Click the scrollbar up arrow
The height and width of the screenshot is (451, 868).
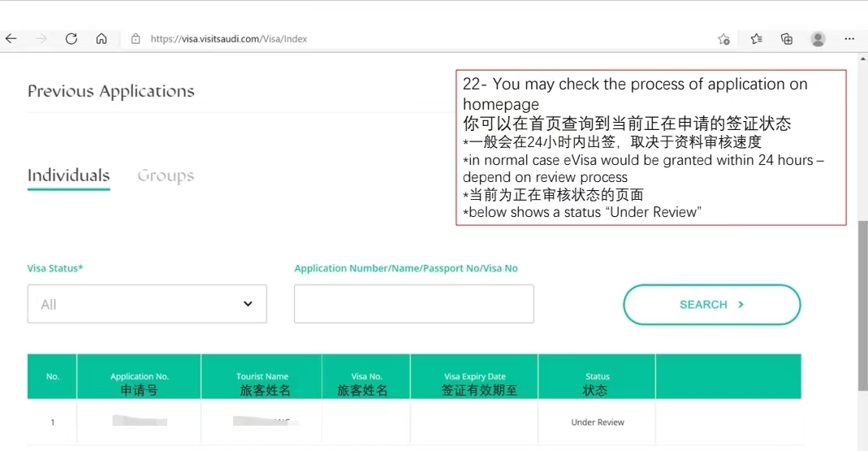(x=863, y=59)
